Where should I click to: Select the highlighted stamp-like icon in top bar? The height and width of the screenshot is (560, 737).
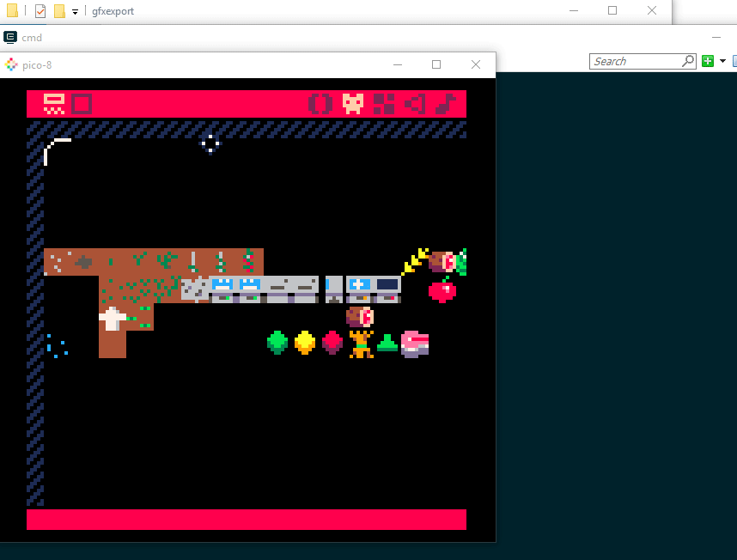coord(54,104)
